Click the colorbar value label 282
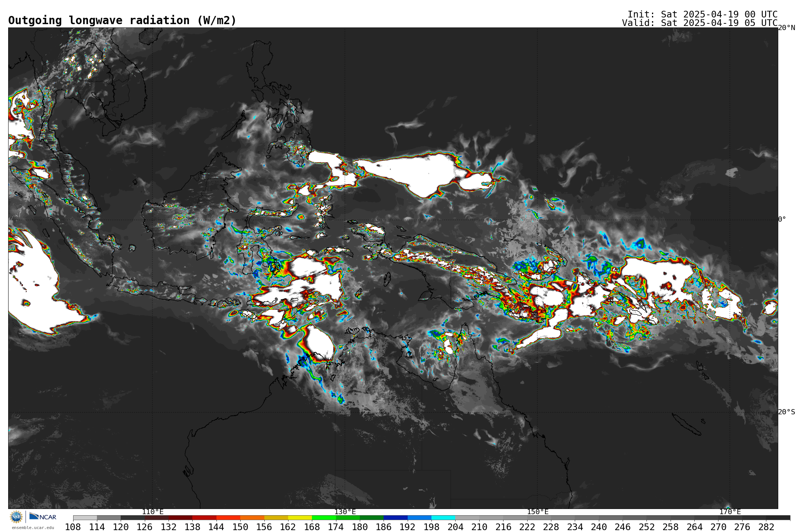The width and height of the screenshot is (802, 532). pos(766,527)
